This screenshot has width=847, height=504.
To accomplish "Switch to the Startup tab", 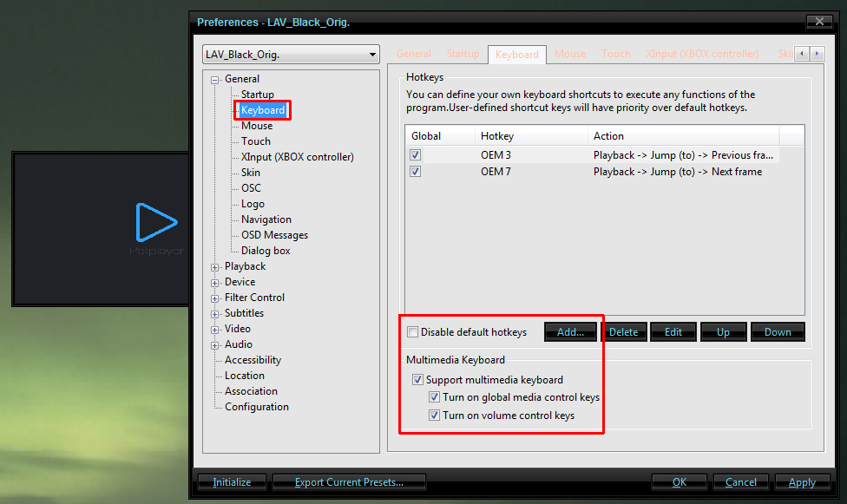I will pyautogui.click(x=463, y=54).
